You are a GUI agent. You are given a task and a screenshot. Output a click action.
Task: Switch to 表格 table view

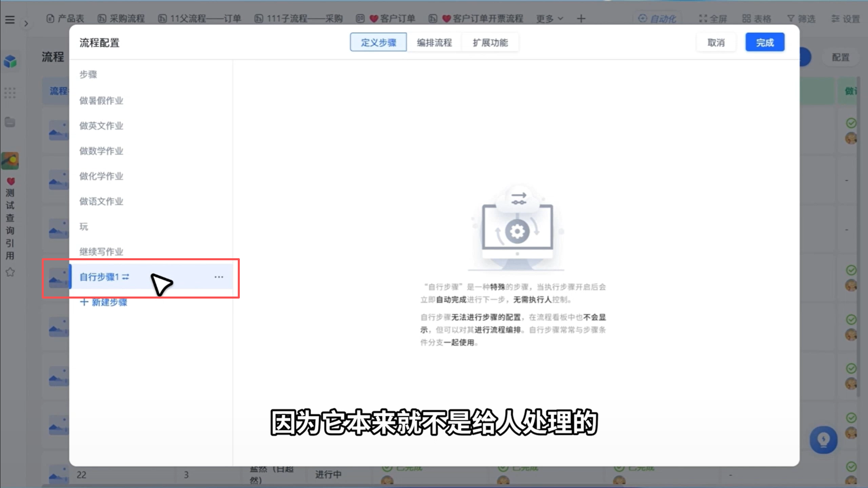tap(756, 19)
